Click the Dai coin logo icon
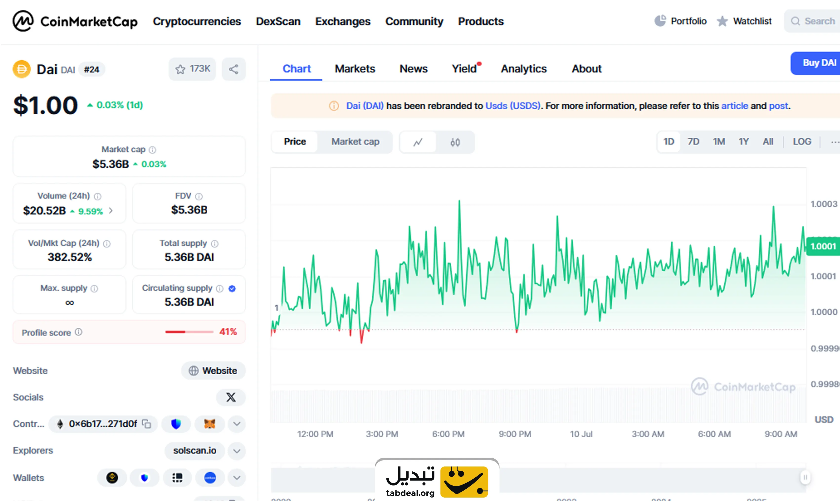Image resolution: width=840 pixels, height=504 pixels. 22,69
